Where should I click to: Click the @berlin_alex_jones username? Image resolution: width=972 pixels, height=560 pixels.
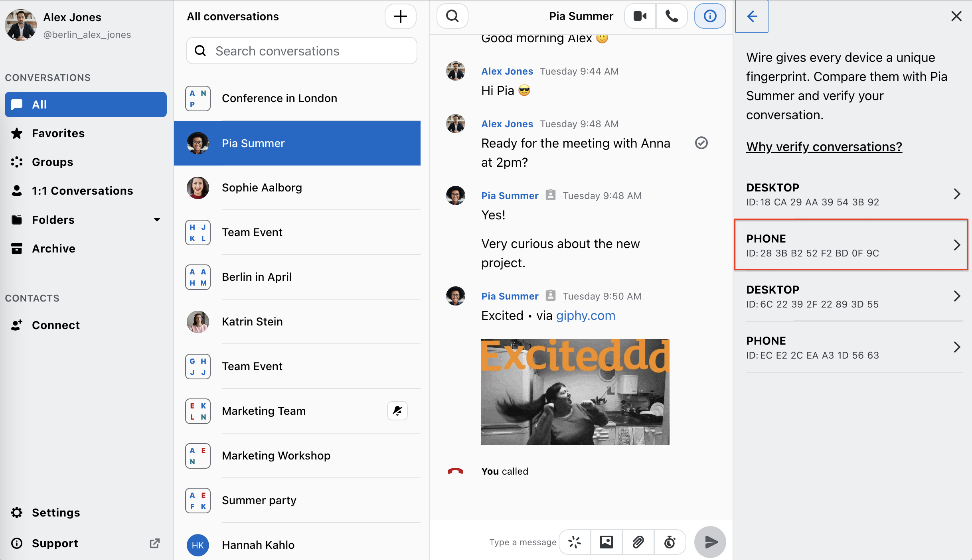(x=87, y=35)
